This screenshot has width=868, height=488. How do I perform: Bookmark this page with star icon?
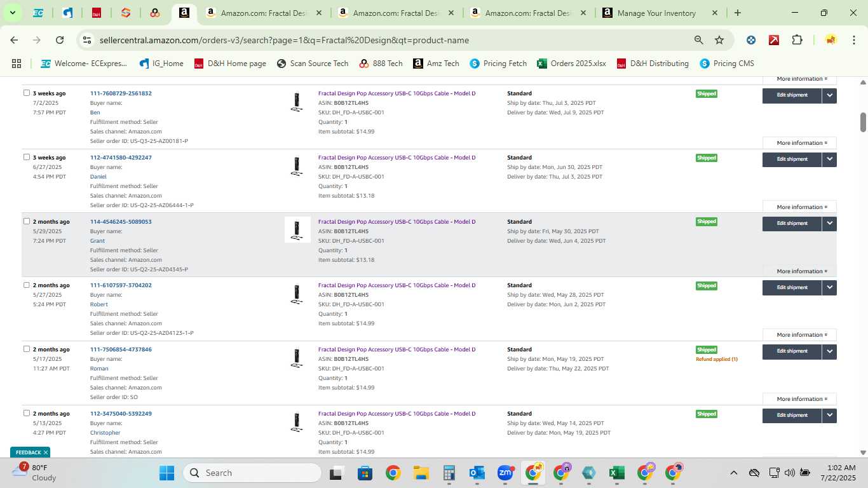(719, 40)
